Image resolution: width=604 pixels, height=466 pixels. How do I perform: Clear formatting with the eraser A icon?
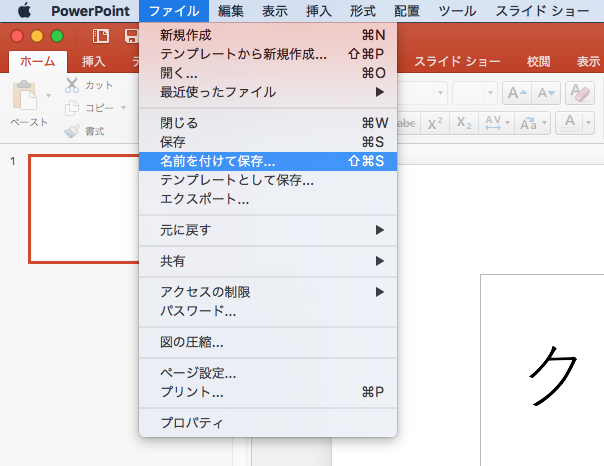580,93
